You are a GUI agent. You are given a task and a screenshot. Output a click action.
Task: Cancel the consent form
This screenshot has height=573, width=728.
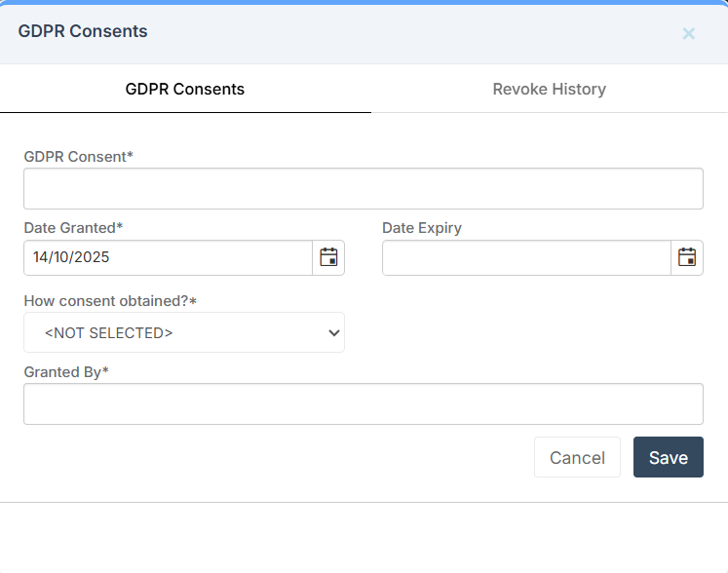(x=577, y=457)
